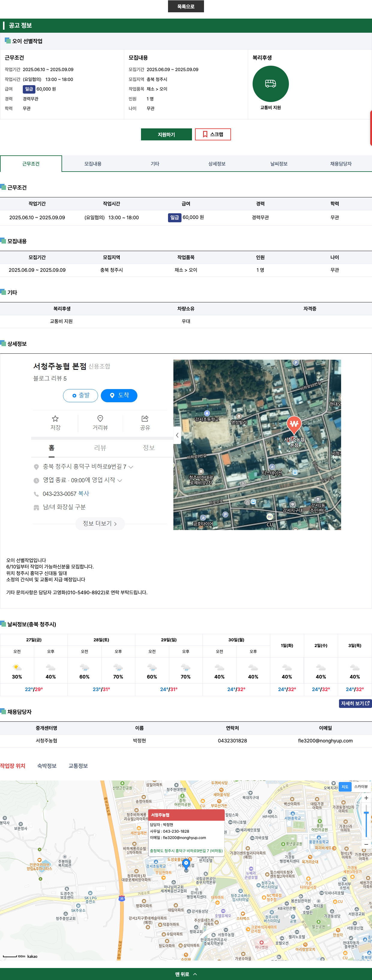Zoom in with the map plus button
The image size is (372, 980).
coord(366,798)
